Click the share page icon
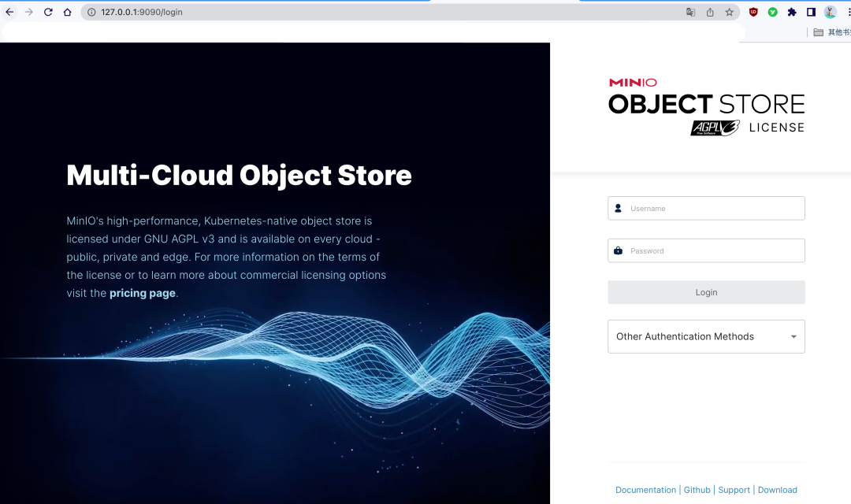This screenshot has height=504, width=851. click(710, 12)
